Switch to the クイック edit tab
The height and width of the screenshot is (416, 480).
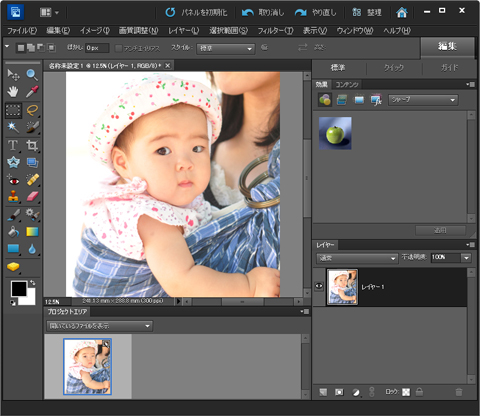pos(394,68)
